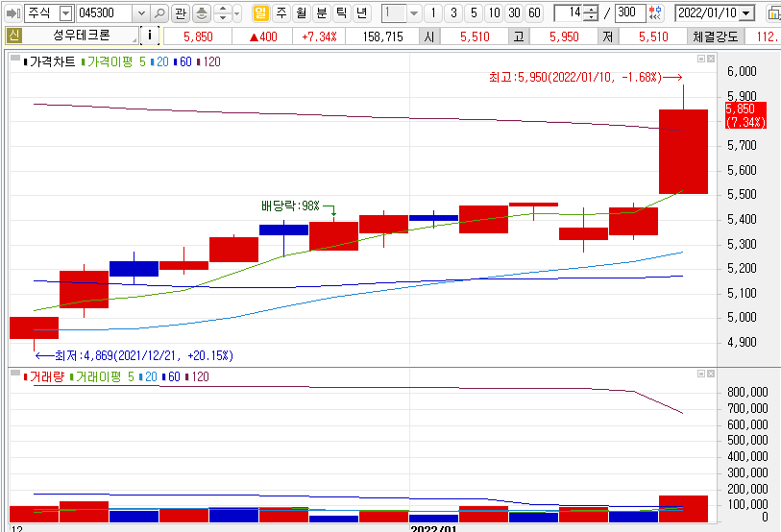Click the bell-shaped alert icon
Viewport: 781px width, 532px height.
(201, 12)
